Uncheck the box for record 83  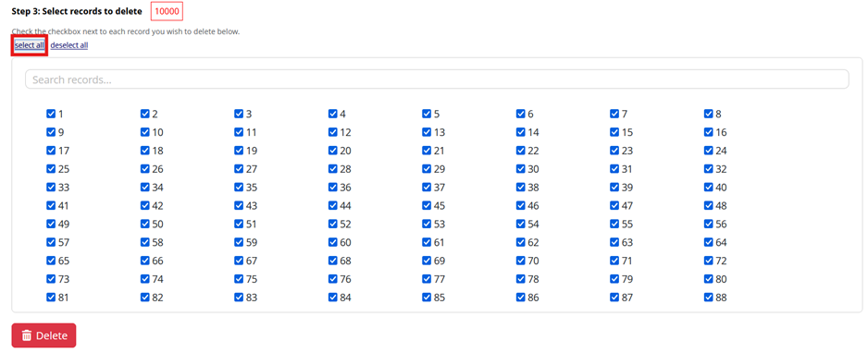pyautogui.click(x=239, y=298)
